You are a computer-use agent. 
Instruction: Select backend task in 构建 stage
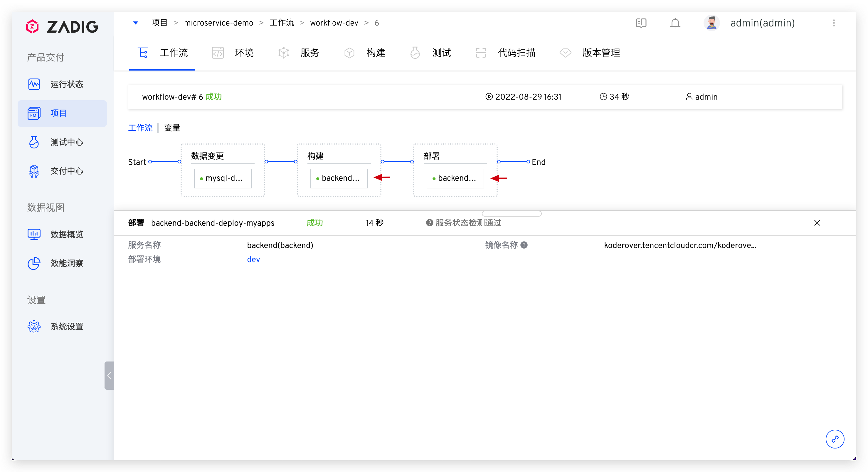(x=339, y=178)
